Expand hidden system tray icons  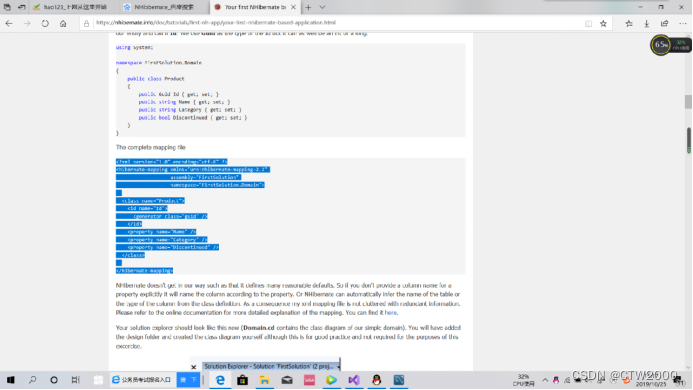tap(545, 380)
